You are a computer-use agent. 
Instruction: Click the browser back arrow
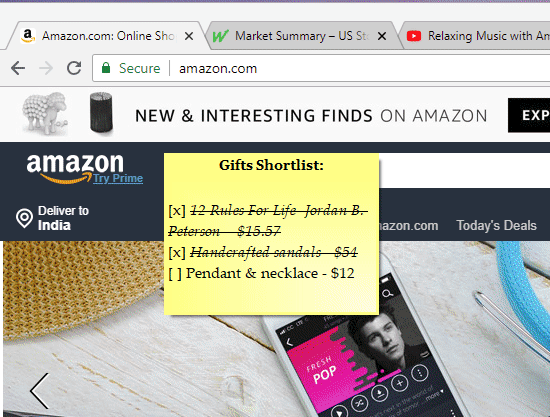click(x=18, y=68)
